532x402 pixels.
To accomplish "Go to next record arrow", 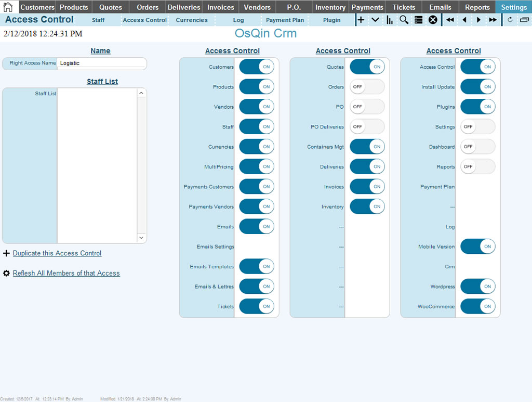I will click(478, 20).
